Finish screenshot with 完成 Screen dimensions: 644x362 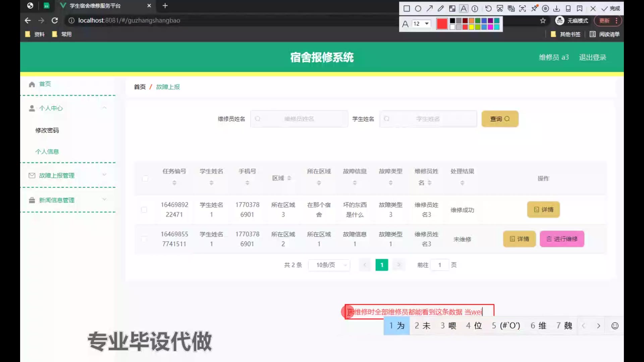click(x=611, y=9)
